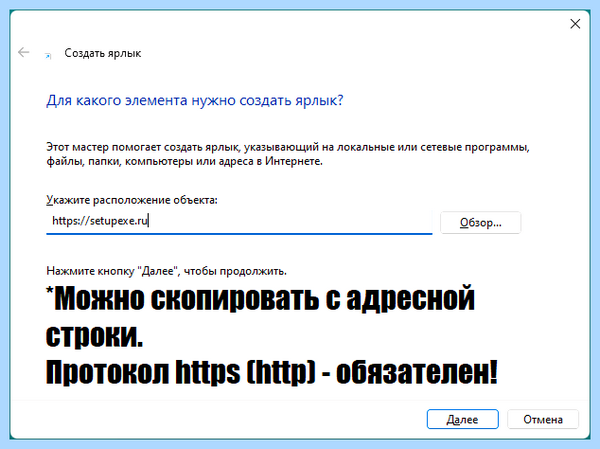The width and height of the screenshot is (600, 449).
Task: Click the Далее button to continue
Action: pos(462,420)
